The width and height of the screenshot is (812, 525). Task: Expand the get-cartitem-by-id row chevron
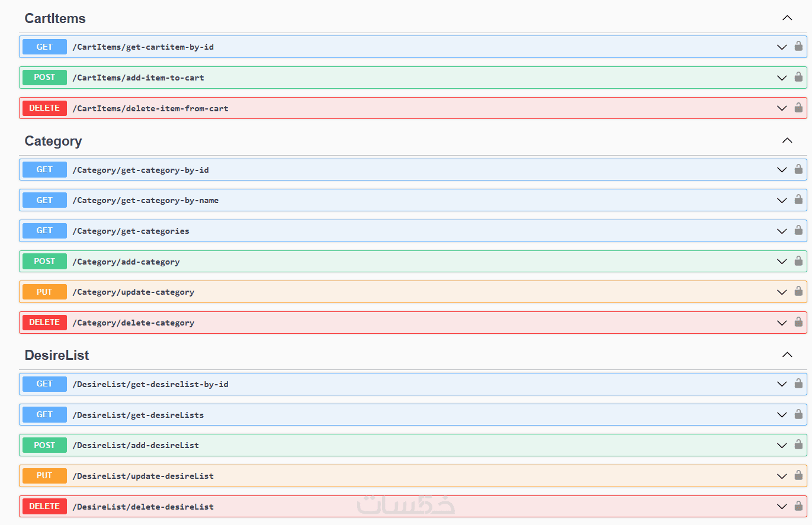point(782,47)
